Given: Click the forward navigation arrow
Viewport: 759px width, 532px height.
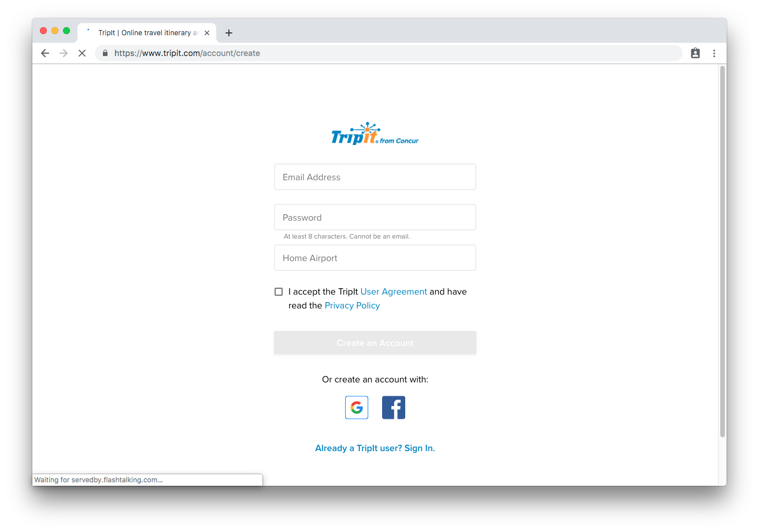Looking at the screenshot, I should pos(64,53).
